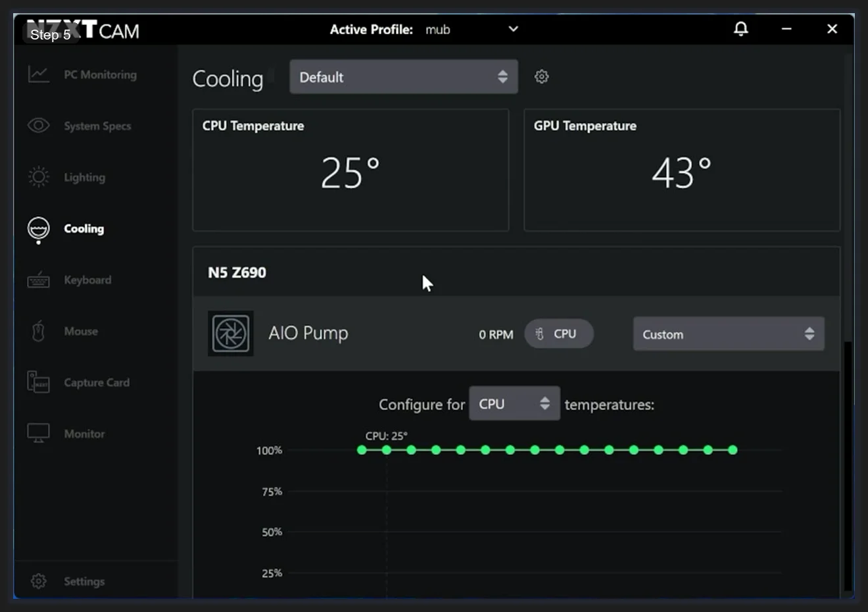Select the Lighting sidebar icon
The height and width of the screenshot is (612, 868).
[x=38, y=177]
